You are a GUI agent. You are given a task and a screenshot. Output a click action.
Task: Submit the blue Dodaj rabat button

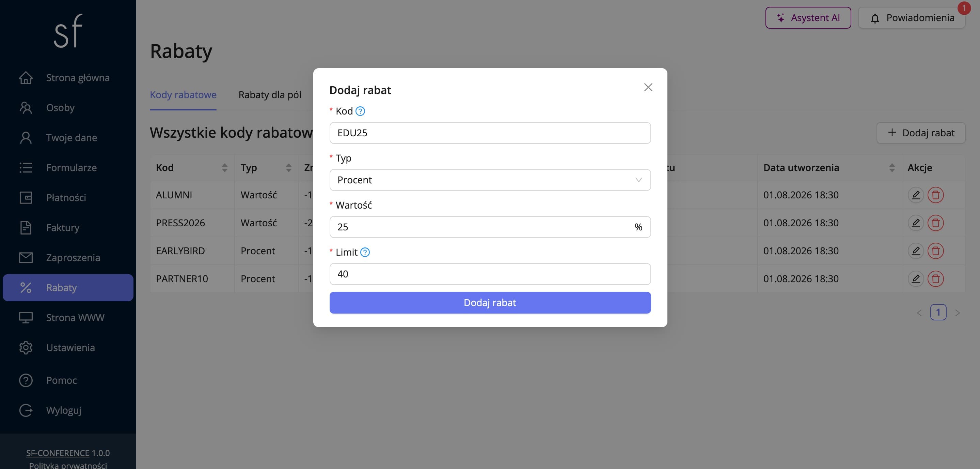point(490,303)
